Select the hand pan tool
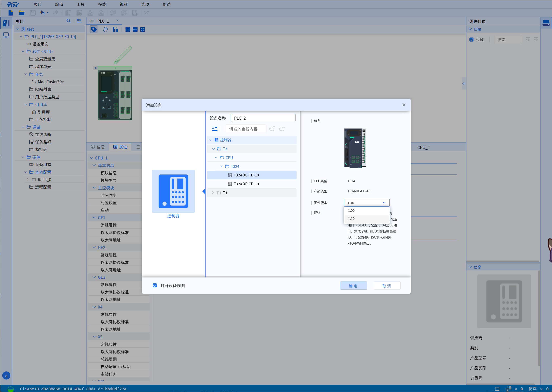 click(x=105, y=29)
